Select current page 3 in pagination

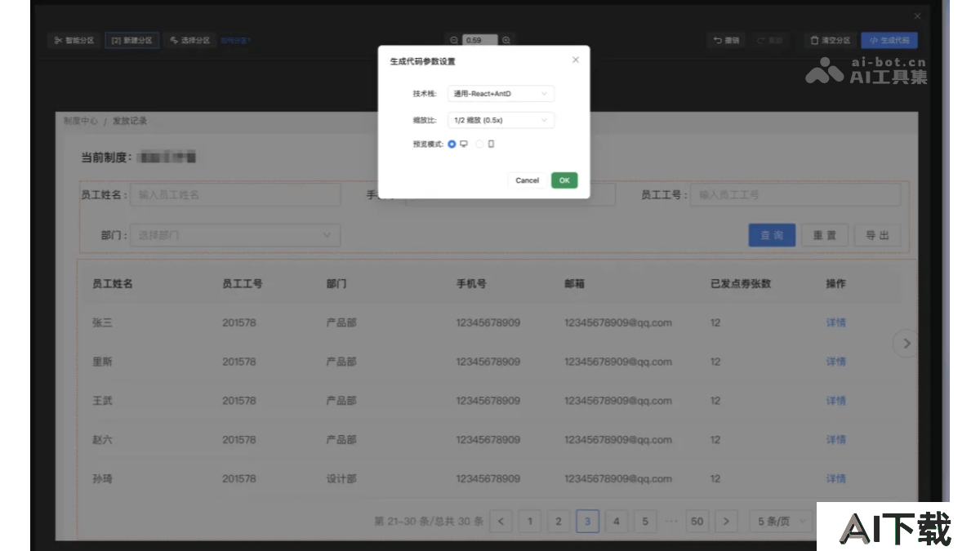pyautogui.click(x=587, y=521)
